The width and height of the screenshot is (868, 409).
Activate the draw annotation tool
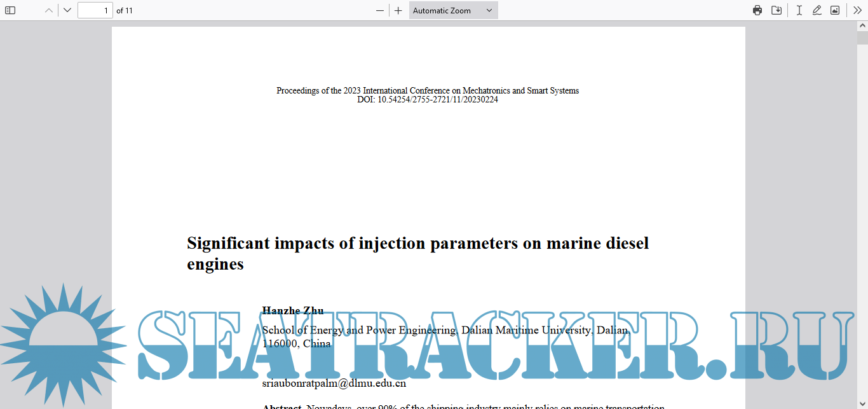click(x=817, y=10)
